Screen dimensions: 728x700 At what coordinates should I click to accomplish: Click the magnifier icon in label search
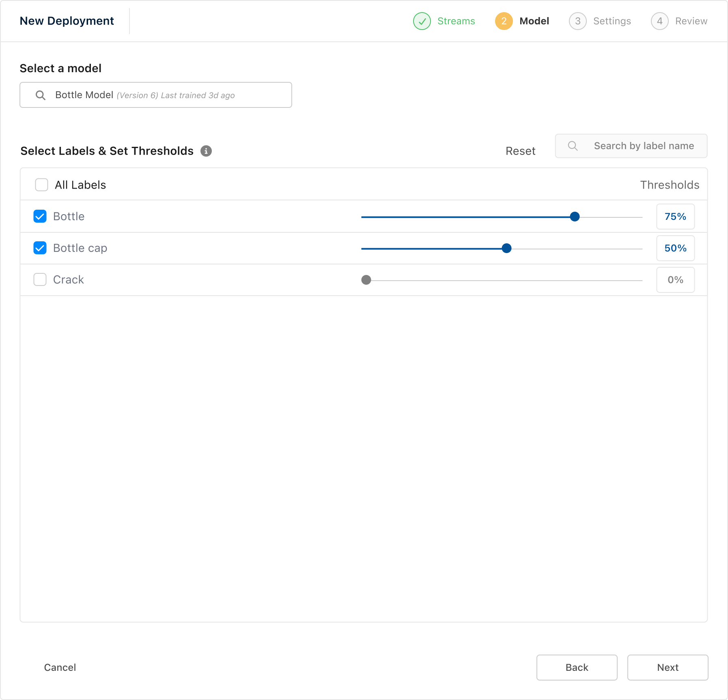[573, 146]
